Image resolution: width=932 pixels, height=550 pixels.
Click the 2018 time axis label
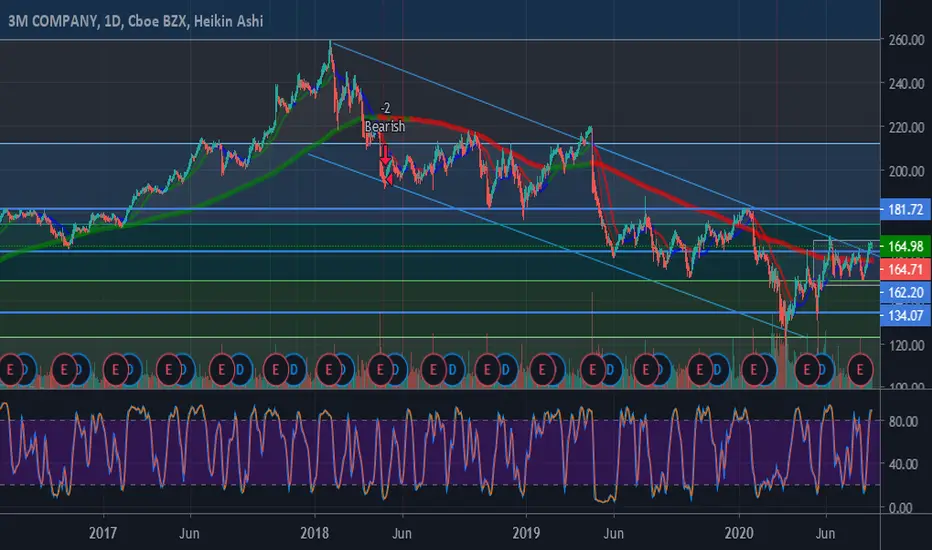(x=314, y=533)
